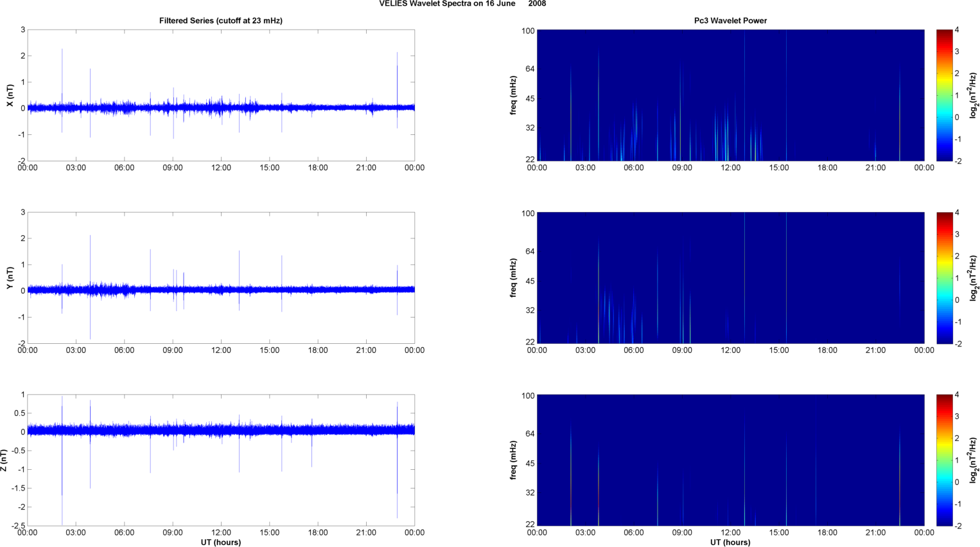
Task: Click the colorbar beside the bottom spectrogram
Action: 944,460
